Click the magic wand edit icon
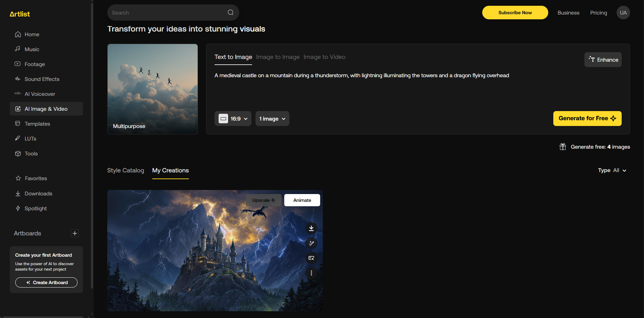Image resolution: width=644 pixels, height=318 pixels. coord(311,243)
